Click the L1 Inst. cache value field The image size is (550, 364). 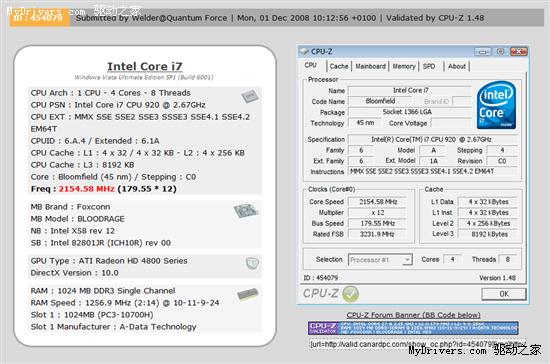[488, 213]
